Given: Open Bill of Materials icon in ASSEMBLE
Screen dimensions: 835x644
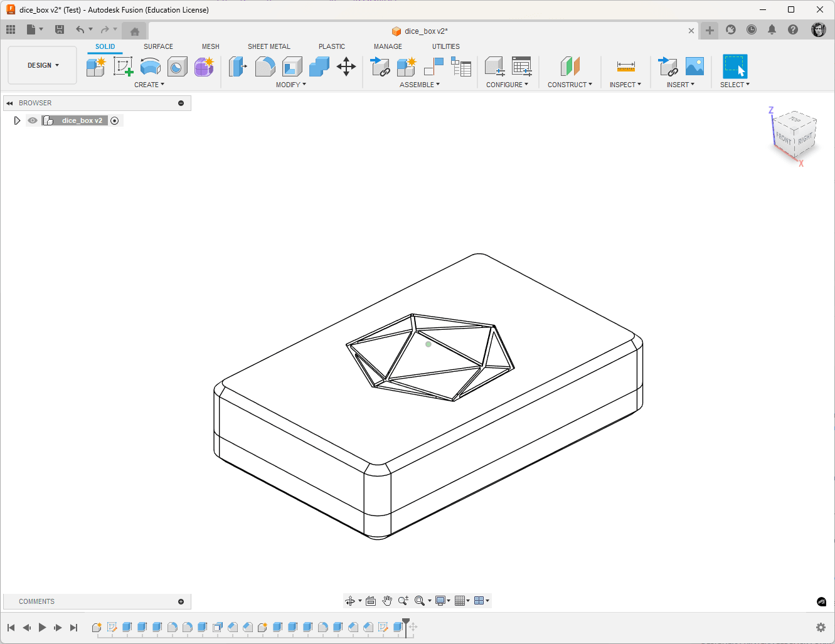Looking at the screenshot, I should [461, 66].
